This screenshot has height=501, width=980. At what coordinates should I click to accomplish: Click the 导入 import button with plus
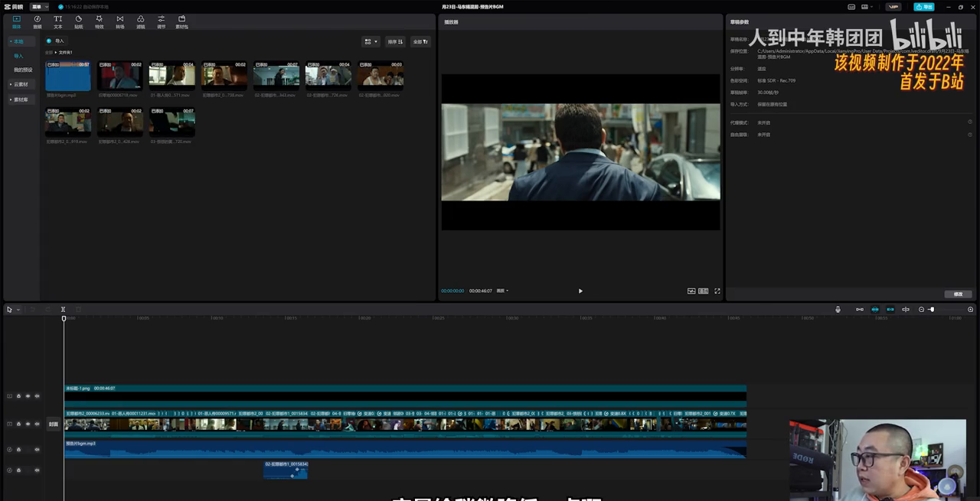[x=55, y=41]
